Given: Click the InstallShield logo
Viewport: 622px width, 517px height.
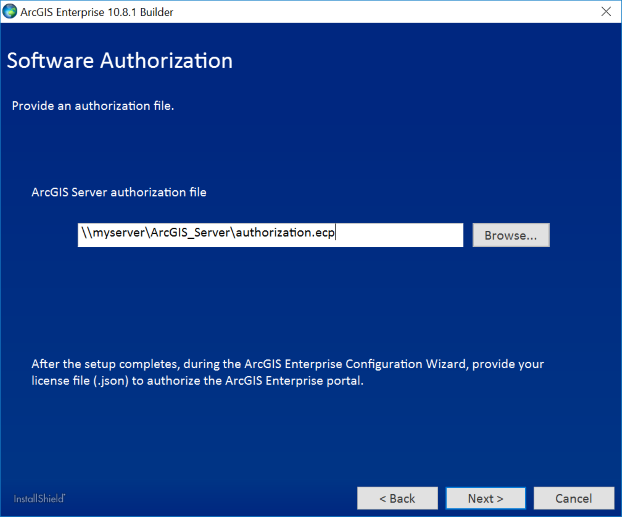Looking at the screenshot, I should tap(39, 498).
